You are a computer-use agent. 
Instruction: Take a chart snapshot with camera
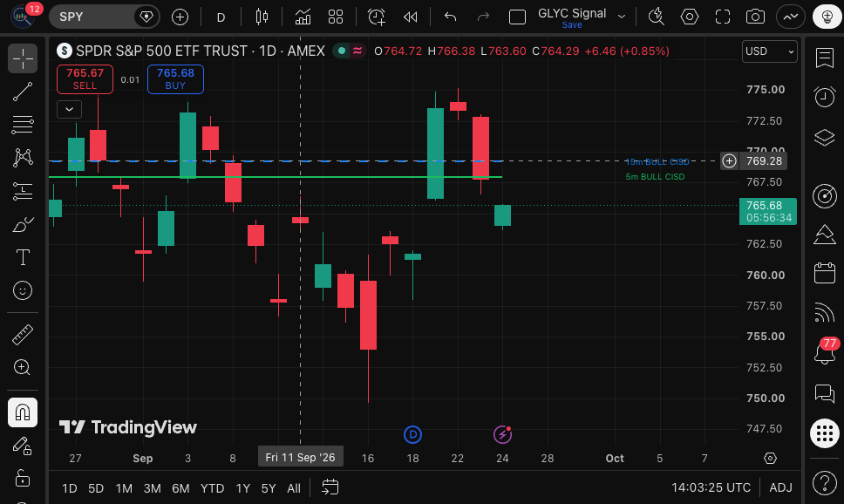point(755,17)
